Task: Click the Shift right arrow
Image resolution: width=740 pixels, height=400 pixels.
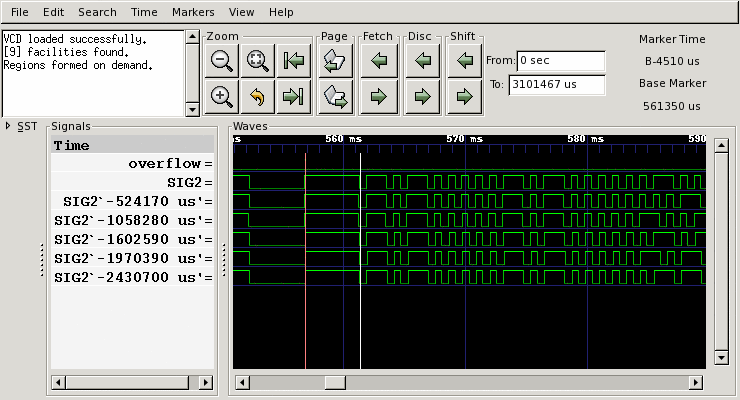Action: click(465, 97)
